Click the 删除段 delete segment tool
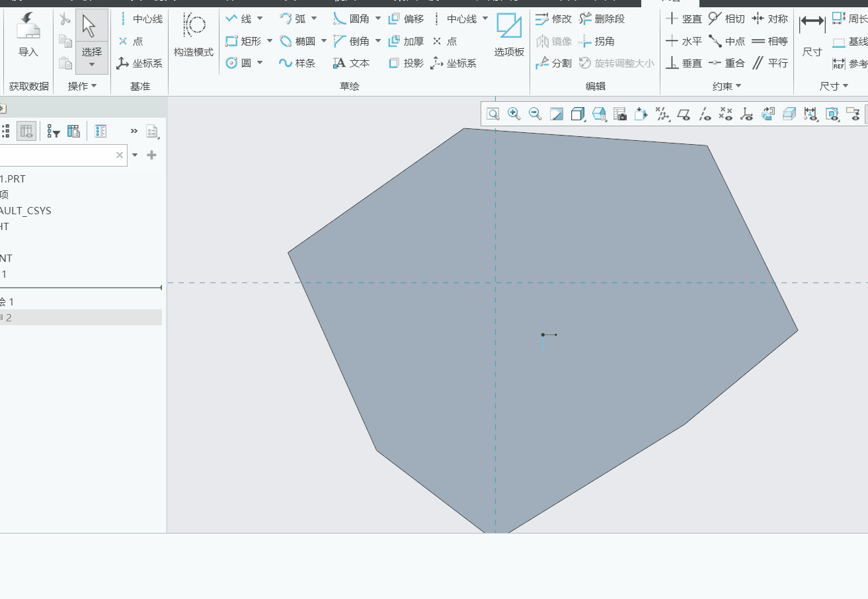This screenshot has height=599, width=868. (x=602, y=19)
